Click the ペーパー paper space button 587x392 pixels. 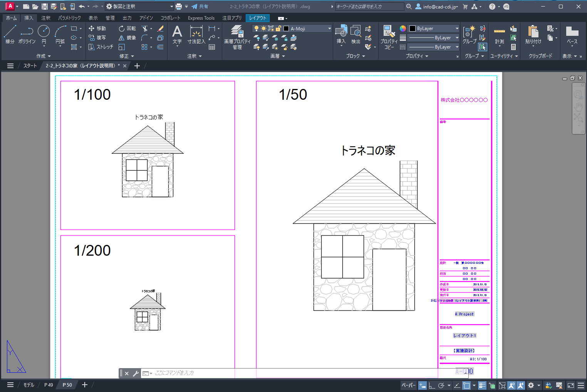pyautogui.click(x=408, y=385)
